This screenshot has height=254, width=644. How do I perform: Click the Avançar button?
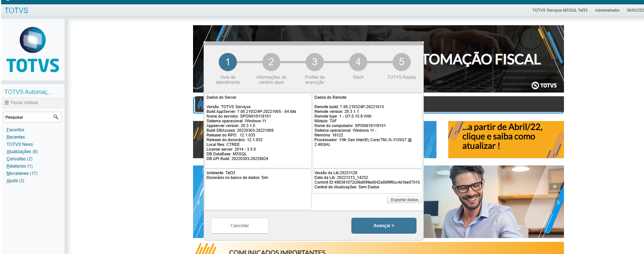pyautogui.click(x=384, y=226)
